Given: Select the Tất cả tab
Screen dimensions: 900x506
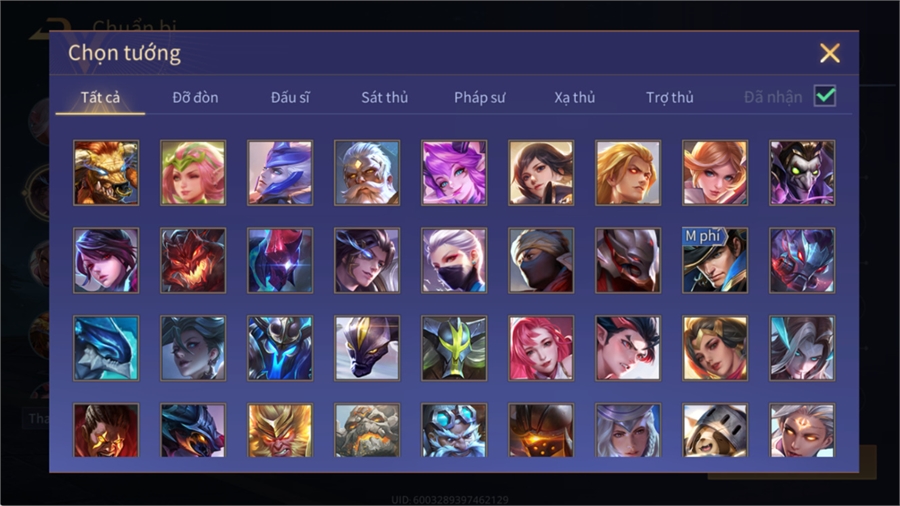Looking at the screenshot, I should pyautogui.click(x=100, y=98).
